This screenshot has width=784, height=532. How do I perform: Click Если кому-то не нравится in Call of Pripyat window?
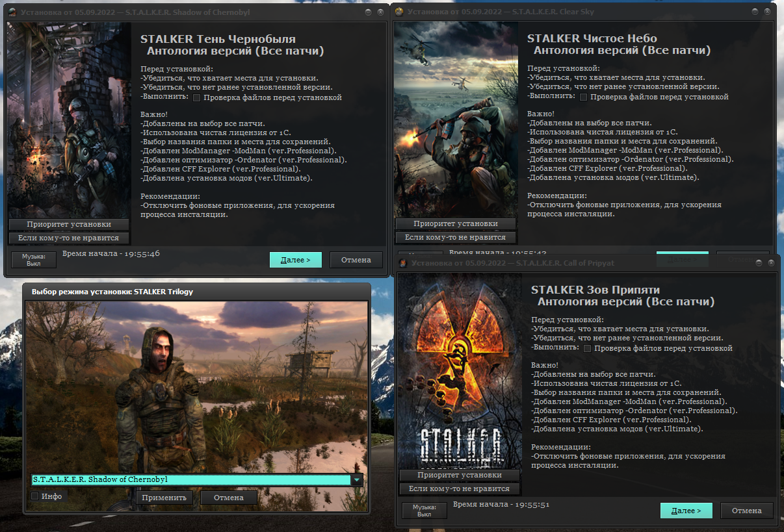click(x=460, y=488)
